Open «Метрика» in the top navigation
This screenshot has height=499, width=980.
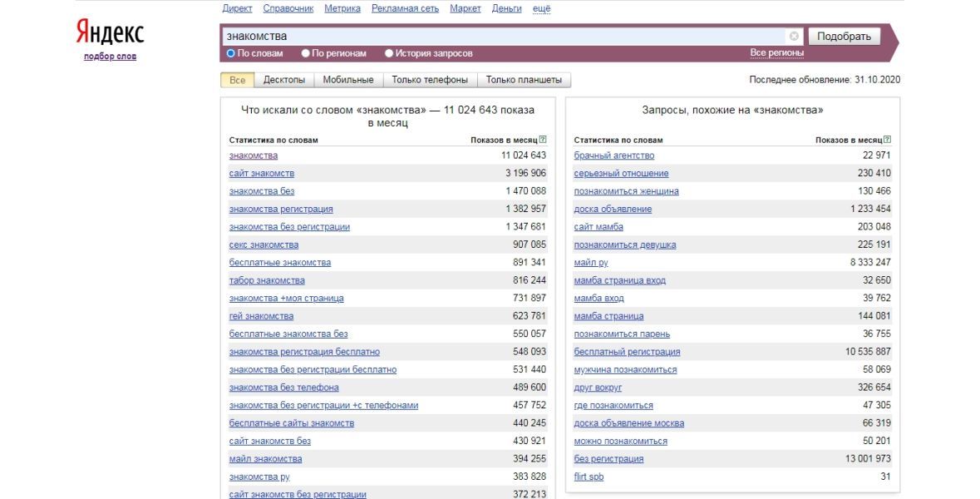click(342, 8)
